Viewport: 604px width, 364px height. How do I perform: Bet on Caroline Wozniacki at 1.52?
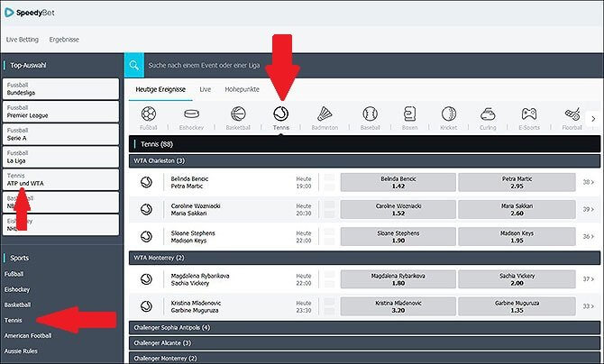tap(398, 210)
